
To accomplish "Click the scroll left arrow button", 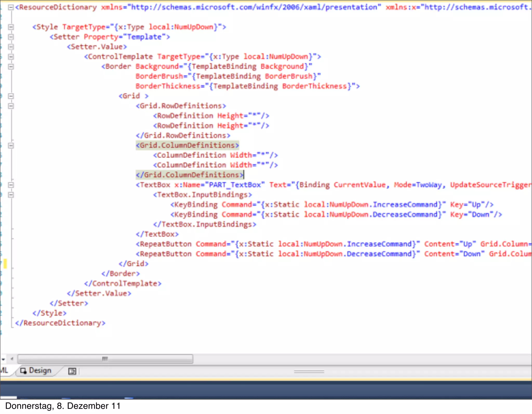I will coord(12,359).
